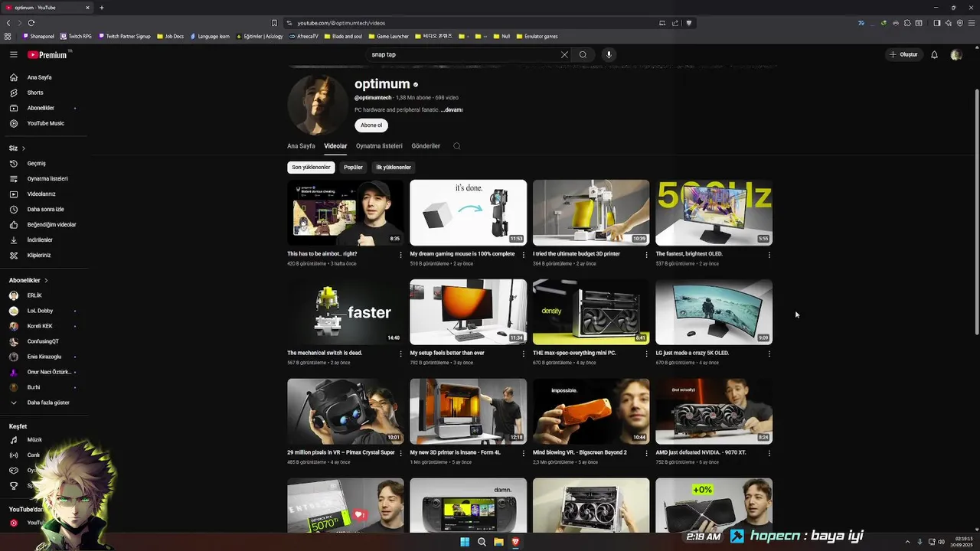Click the YouTube Premium logo
The height and width of the screenshot is (551, 980).
[x=47, y=54]
